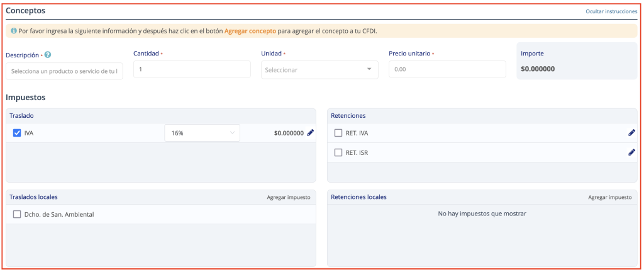Screen dimensions: 644x274
Task: Click the Retenciones locales header label
Action: point(358,197)
